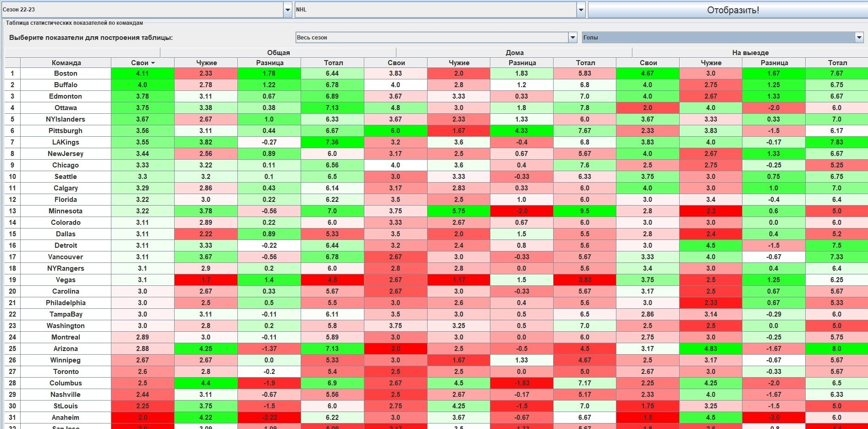
Task: Select the Anaheim team name cell
Action: click(x=66, y=418)
